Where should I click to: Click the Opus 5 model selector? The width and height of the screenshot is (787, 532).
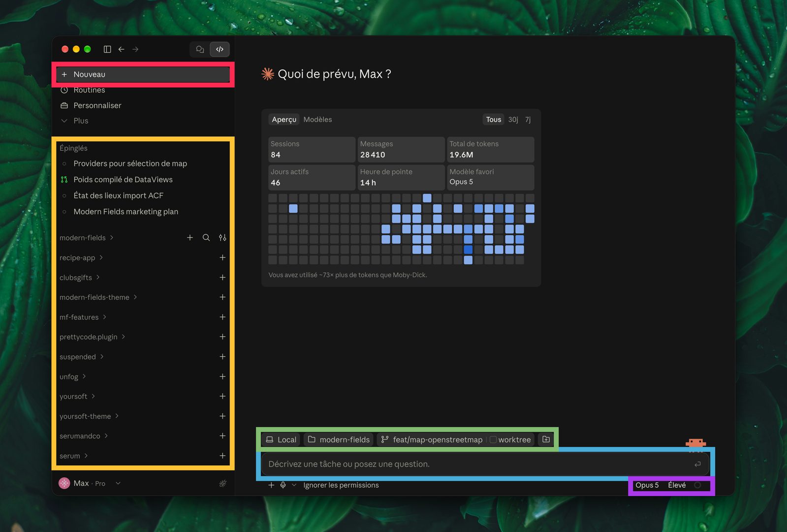pyautogui.click(x=647, y=485)
